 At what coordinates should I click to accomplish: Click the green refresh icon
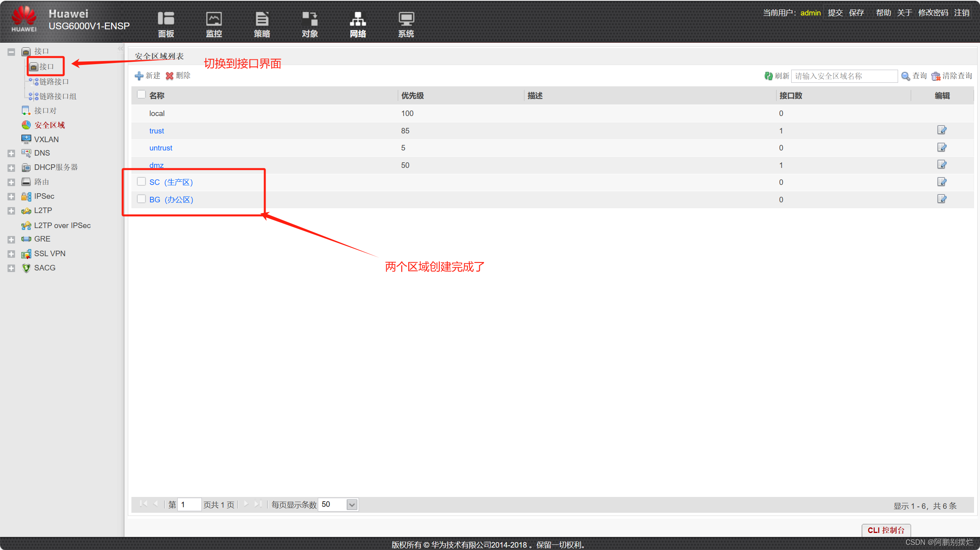point(768,76)
